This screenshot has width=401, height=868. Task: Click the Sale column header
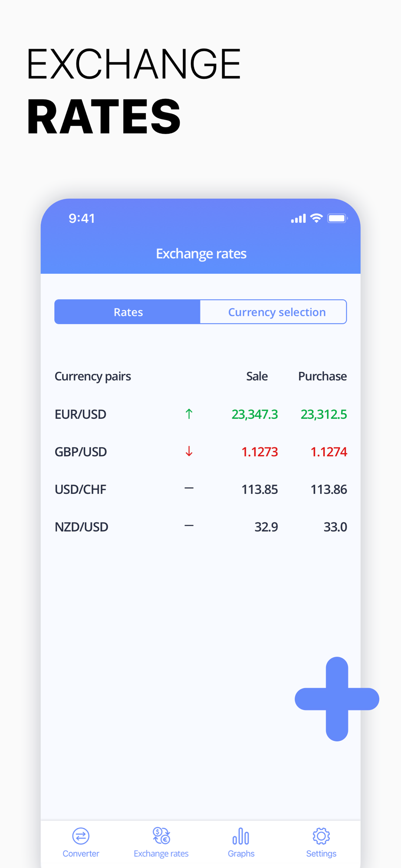(x=257, y=376)
